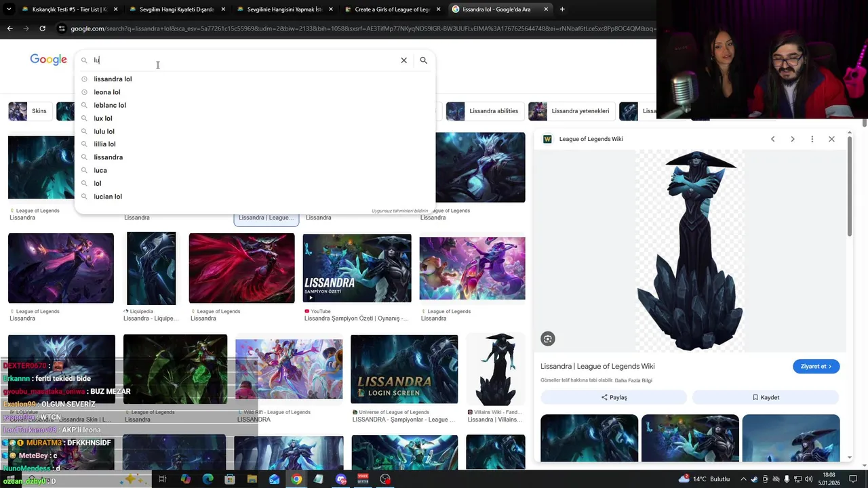This screenshot has width=868, height=488.
Task: Close the image preview panel
Action: point(831,139)
